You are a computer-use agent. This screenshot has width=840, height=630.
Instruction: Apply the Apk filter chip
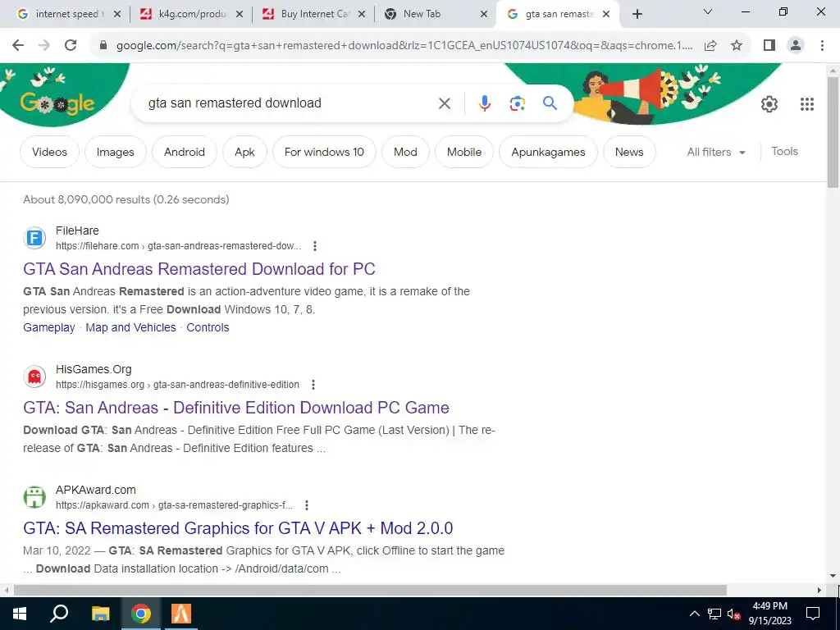[x=244, y=152]
